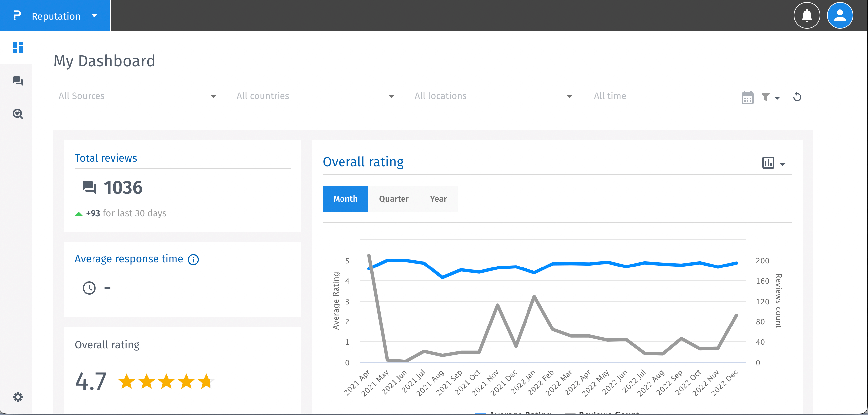Open the dashboard grid icon in sidebar
868x415 pixels.
pos(18,47)
